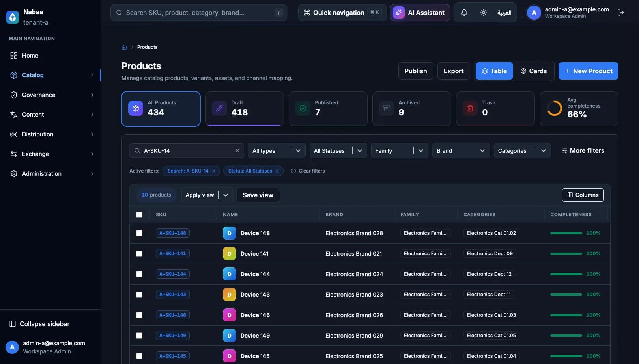Remove the Search: A-SKU-14 filter chip
The height and width of the screenshot is (364, 639).
214,171
